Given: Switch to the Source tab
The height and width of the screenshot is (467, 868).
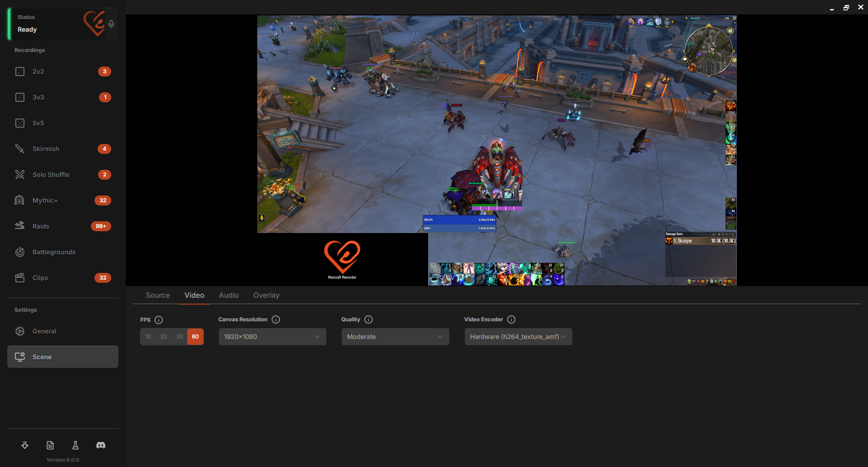Looking at the screenshot, I should point(158,295).
